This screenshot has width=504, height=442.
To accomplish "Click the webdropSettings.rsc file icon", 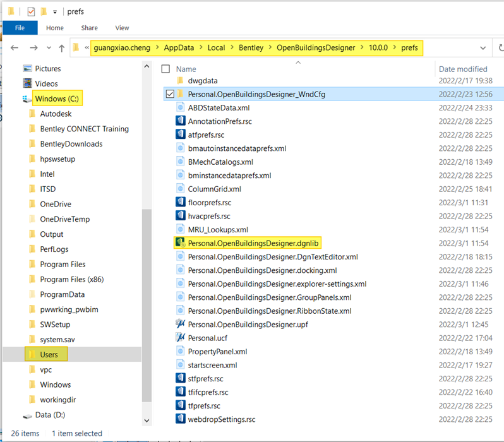I will coord(181,419).
